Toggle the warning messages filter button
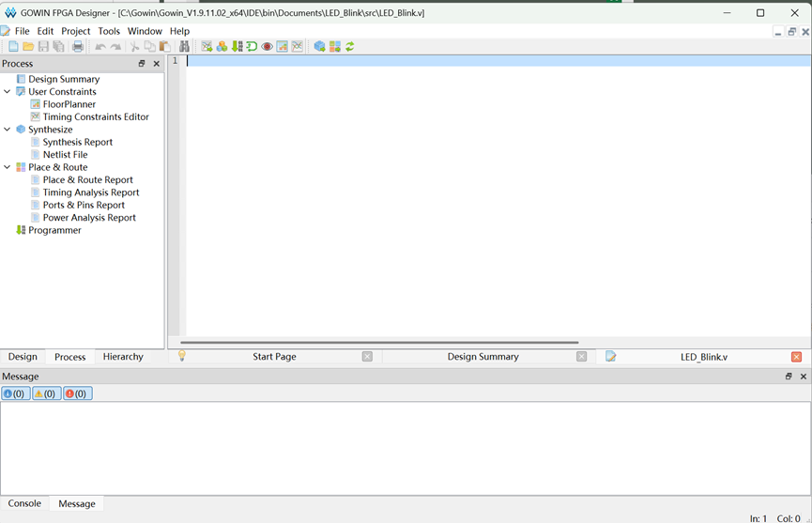 tap(47, 393)
